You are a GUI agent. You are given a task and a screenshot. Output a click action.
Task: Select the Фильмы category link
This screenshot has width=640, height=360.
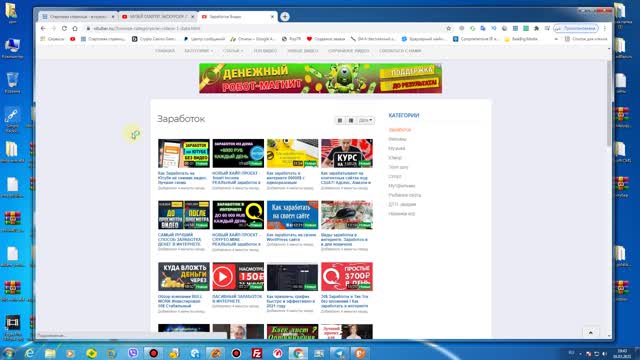tap(397, 139)
